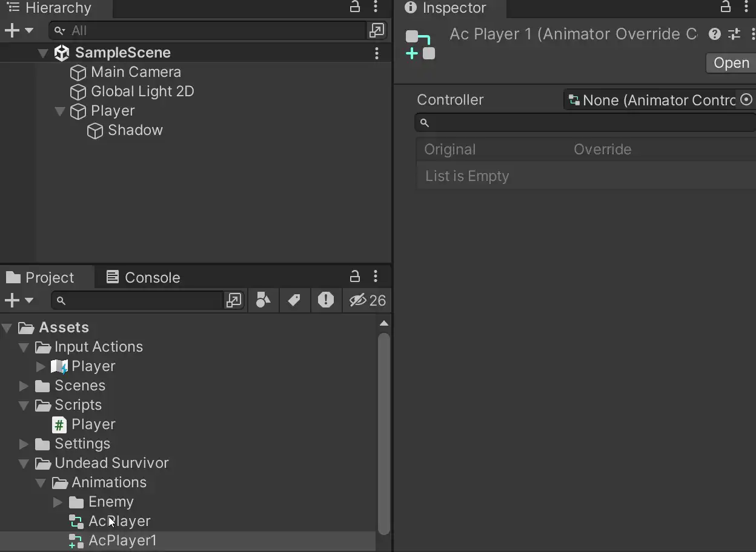
Task: Open Hierarchy panel more options menu
Action: tap(376, 7)
